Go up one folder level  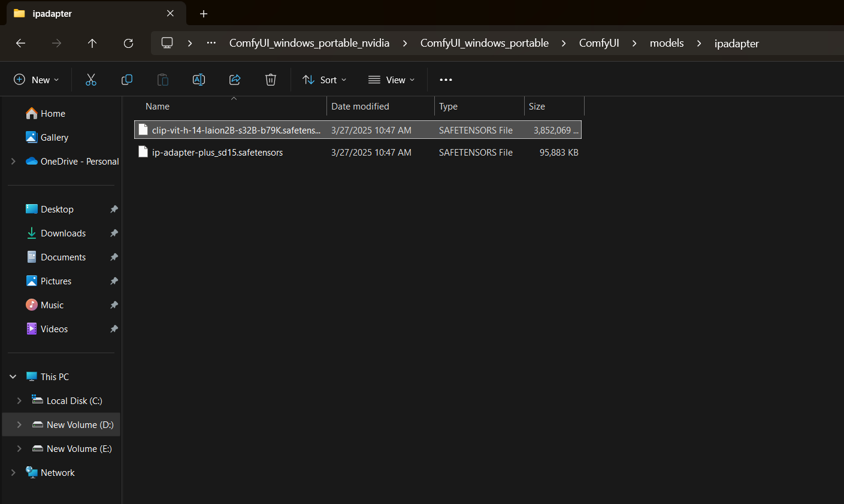(92, 43)
